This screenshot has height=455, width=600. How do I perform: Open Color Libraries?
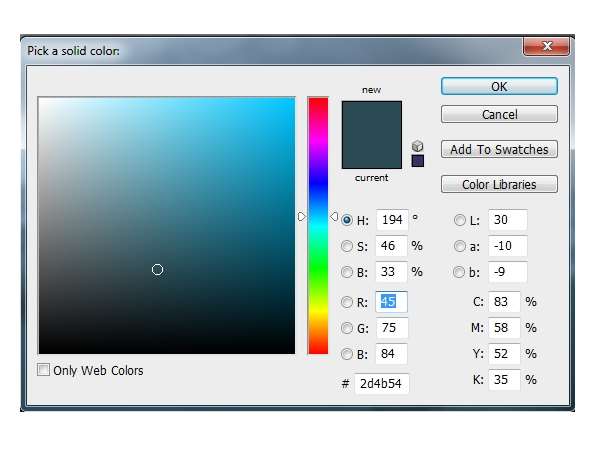click(x=499, y=184)
